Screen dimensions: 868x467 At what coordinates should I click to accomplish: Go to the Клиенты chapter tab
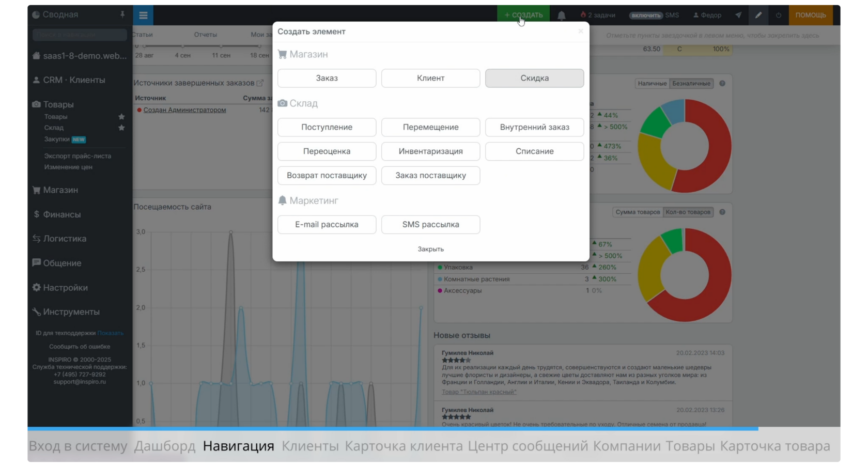[310, 446]
